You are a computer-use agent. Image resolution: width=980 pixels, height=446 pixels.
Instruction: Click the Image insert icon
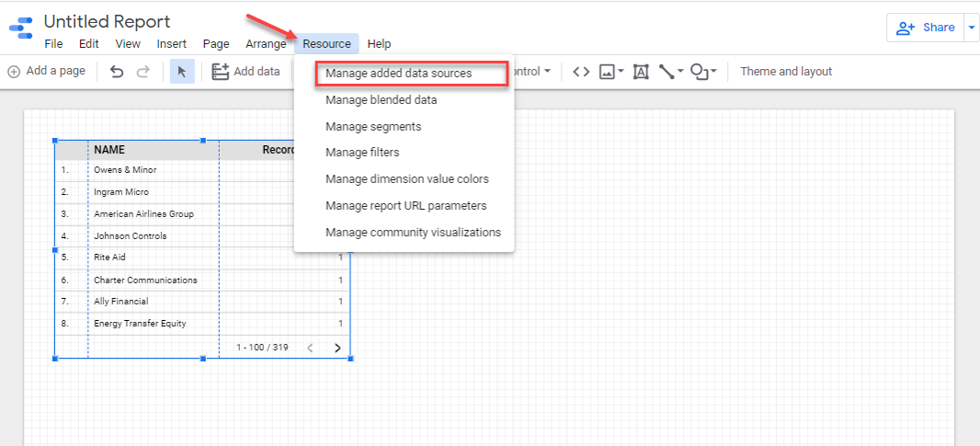607,72
